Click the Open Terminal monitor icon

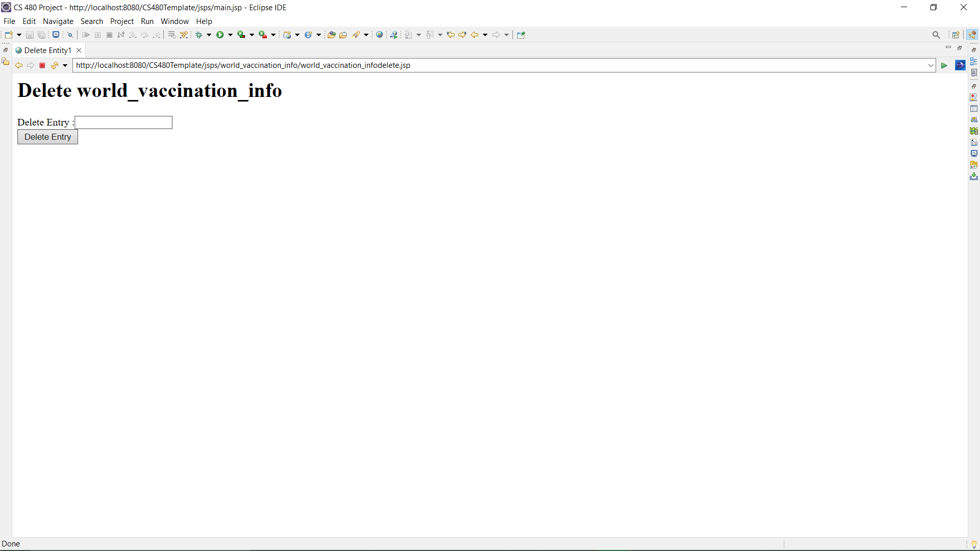[56, 35]
